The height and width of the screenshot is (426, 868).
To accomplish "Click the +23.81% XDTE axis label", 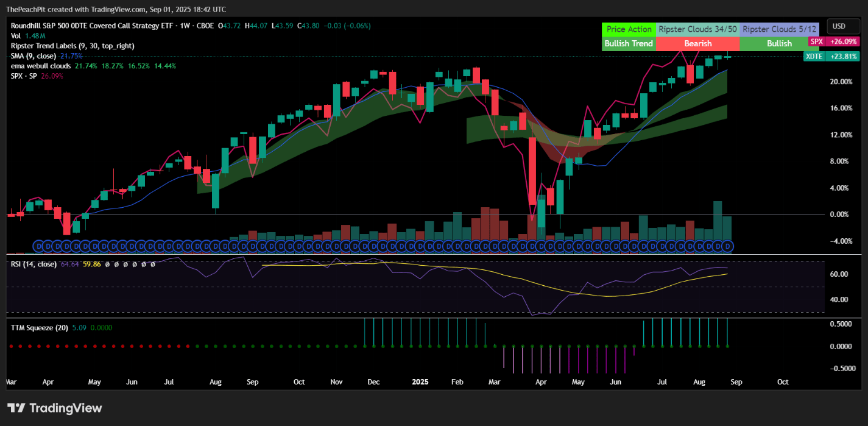I will (843, 56).
